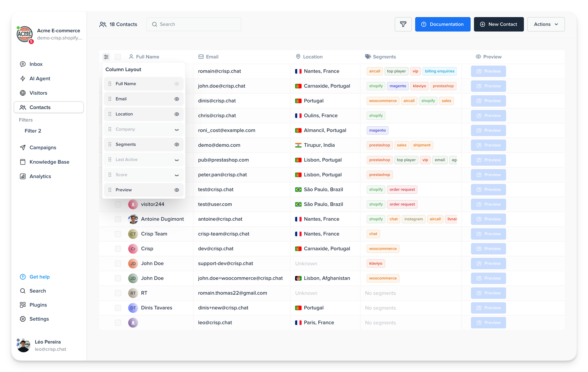Toggle Location column visibility eye
This screenshot has height=372, width=588.
pos(177,114)
